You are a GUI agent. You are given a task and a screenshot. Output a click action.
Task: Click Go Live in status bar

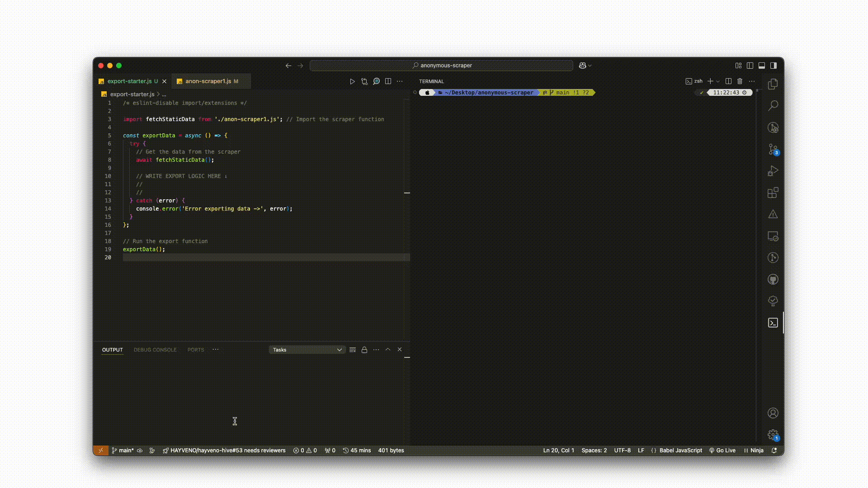click(x=722, y=450)
